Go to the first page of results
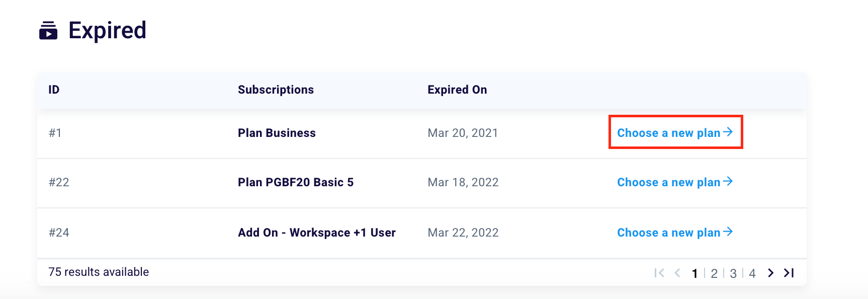This screenshot has height=299, width=868. [x=659, y=273]
